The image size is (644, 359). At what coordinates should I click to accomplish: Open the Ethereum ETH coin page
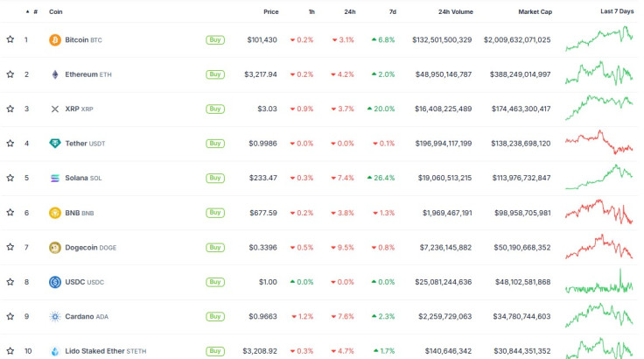(88, 74)
